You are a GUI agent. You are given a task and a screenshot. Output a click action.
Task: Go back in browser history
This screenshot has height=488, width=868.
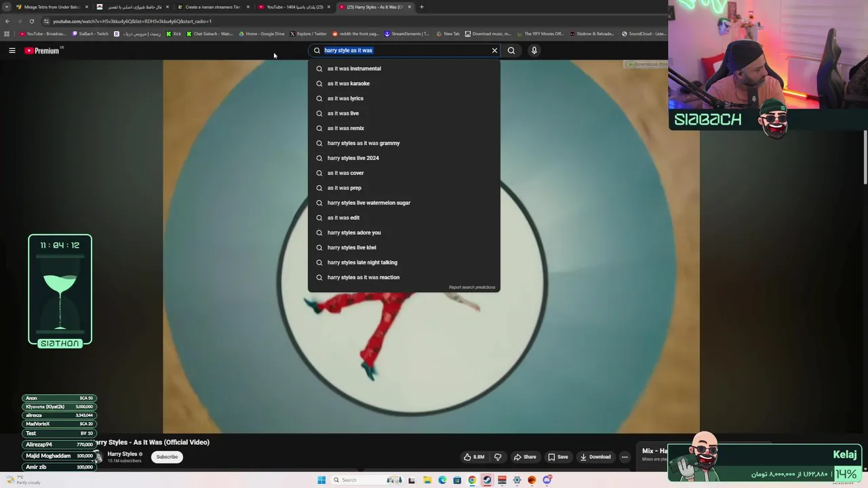point(7,21)
